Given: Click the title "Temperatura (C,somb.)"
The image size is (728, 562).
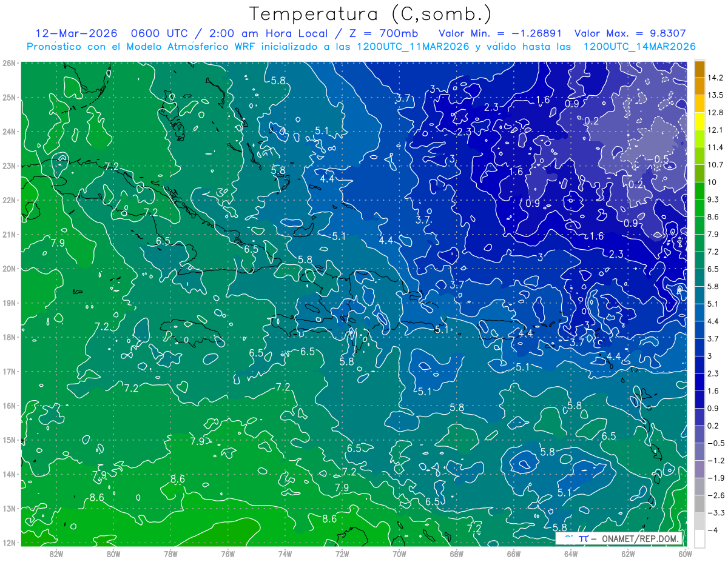Looking at the screenshot, I should (369, 14).
